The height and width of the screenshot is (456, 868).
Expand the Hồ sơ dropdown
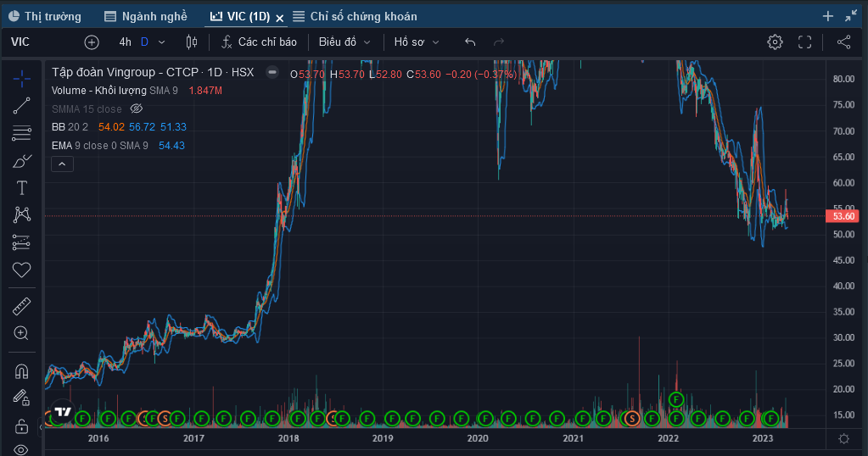pos(417,42)
